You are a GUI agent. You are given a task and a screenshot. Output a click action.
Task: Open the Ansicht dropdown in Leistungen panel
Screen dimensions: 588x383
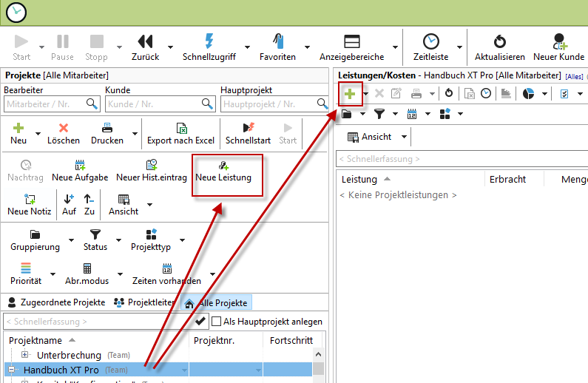click(404, 137)
